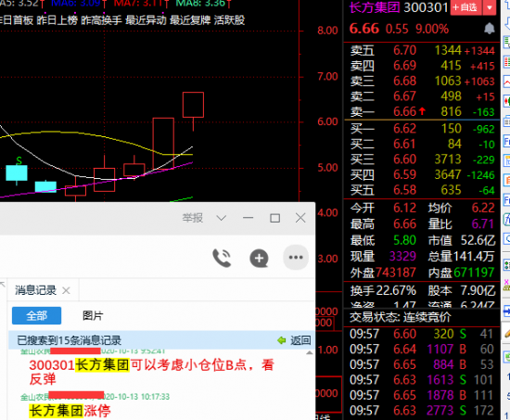Screen dimensions: 510x420
Task: Click the current price 6.66
Action: (364, 29)
